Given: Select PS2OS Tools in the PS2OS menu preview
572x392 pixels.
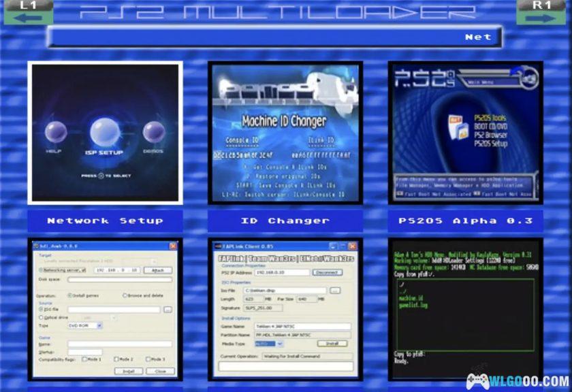Looking at the screenshot, I should (x=490, y=118).
